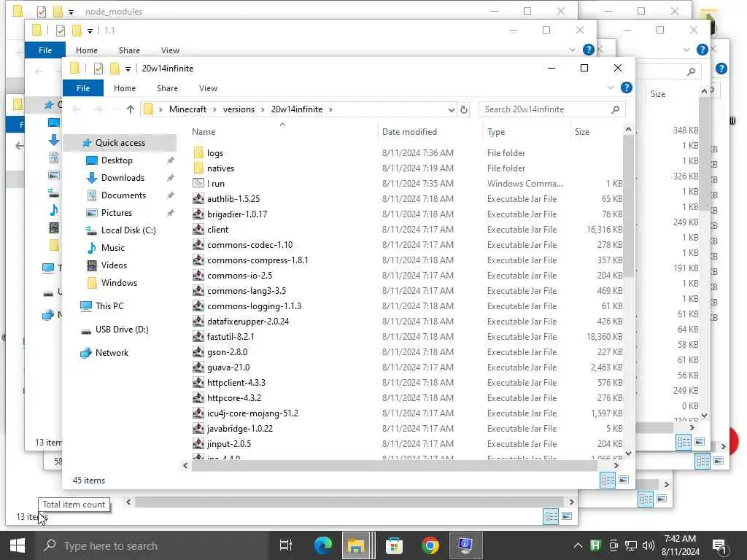Open the File menu in 20w14infinite window
Image resolution: width=747 pixels, height=560 pixels.
click(83, 88)
